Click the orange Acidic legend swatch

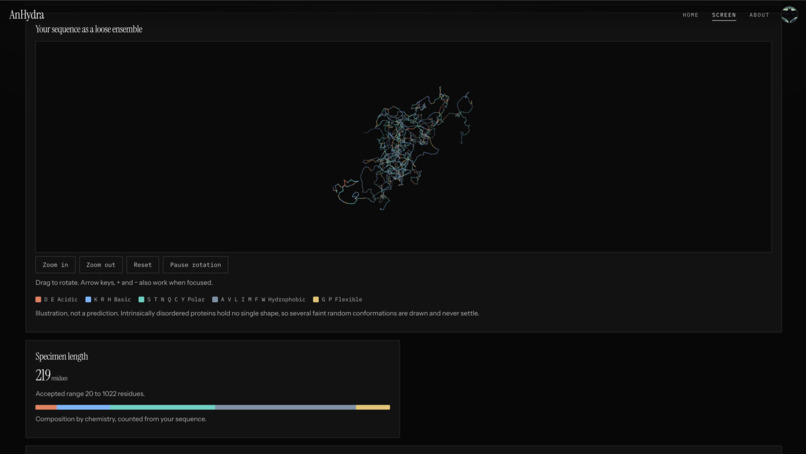click(x=38, y=299)
